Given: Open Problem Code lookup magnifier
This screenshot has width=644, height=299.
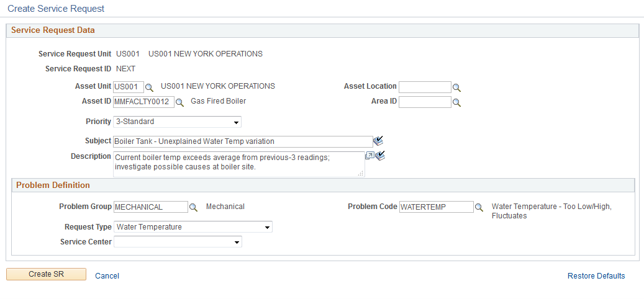Looking at the screenshot, I should (479, 208).
